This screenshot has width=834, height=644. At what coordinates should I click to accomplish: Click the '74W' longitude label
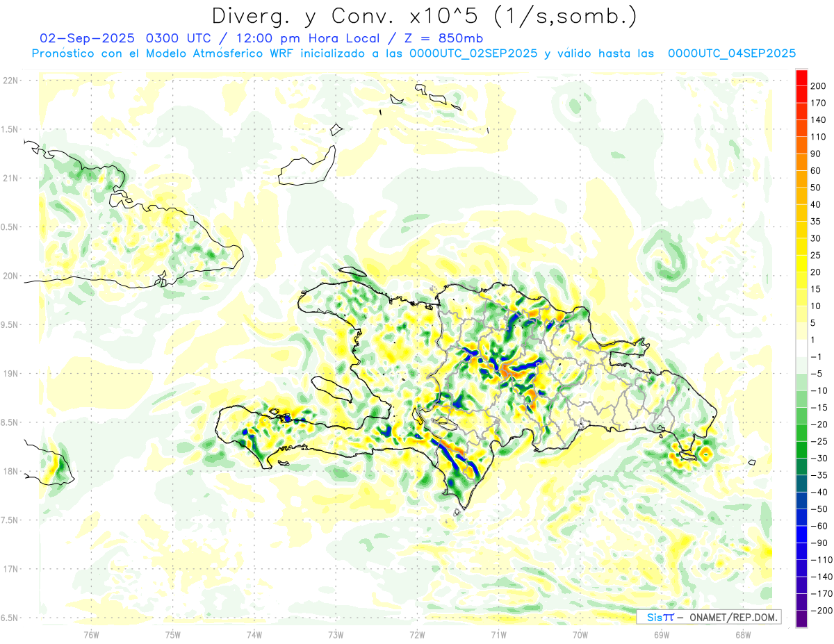click(x=254, y=634)
